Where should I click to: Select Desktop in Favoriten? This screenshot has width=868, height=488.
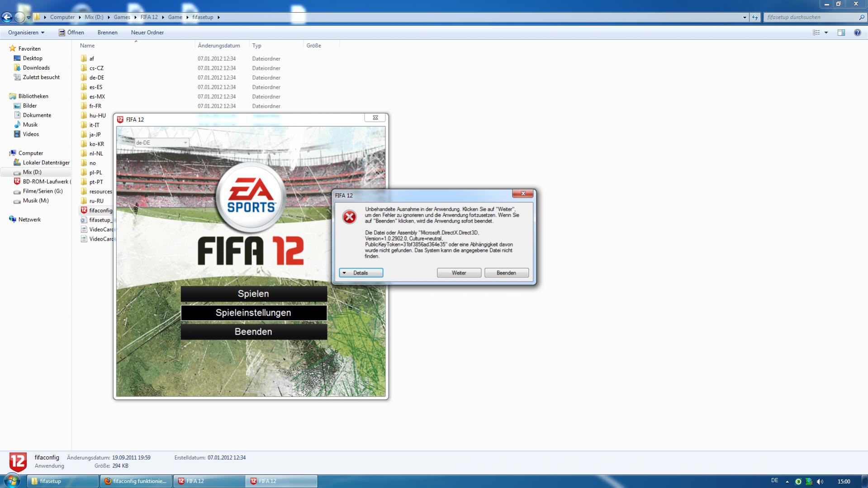[33, 58]
